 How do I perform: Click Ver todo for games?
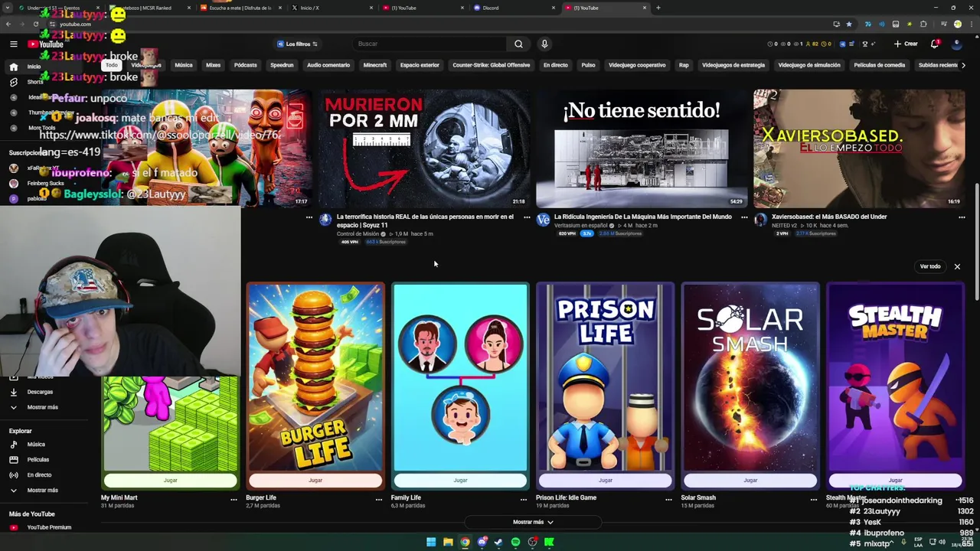tap(930, 266)
